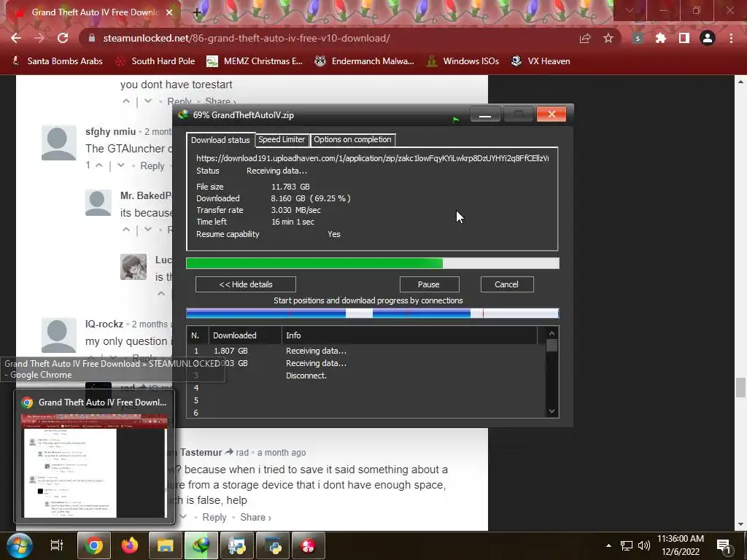This screenshot has width=747, height=560.
Task: Switch to Speed Limiter tab
Action: tap(282, 139)
